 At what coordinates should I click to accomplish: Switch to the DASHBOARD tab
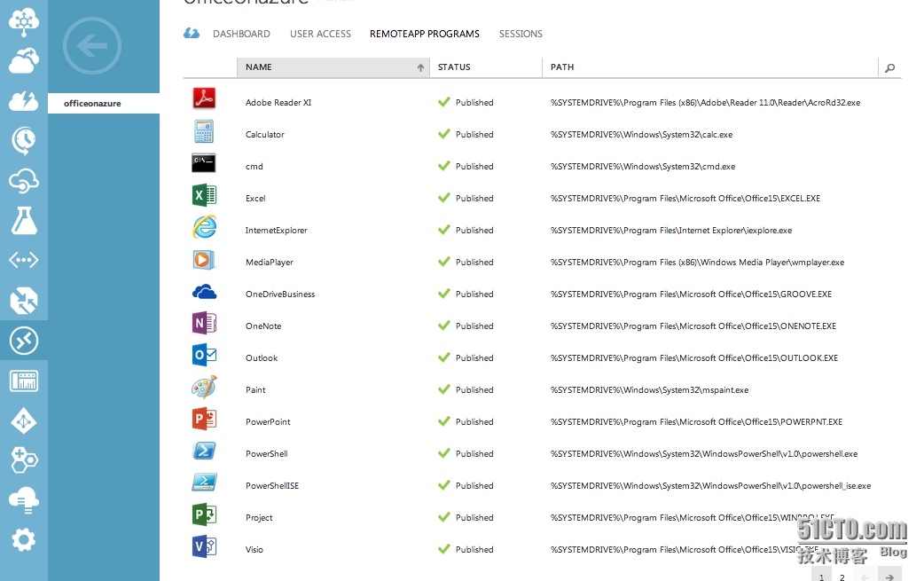[x=241, y=34]
